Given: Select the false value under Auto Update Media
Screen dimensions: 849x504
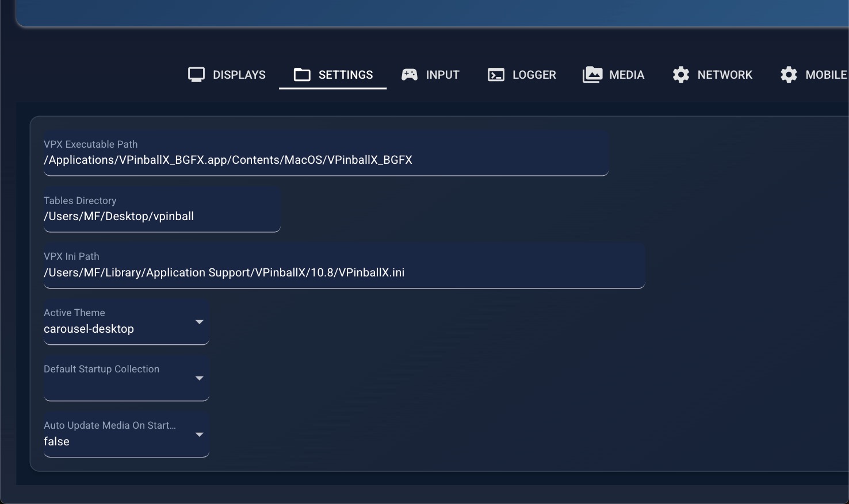Looking at the screenshot, I should coord(56,441).
